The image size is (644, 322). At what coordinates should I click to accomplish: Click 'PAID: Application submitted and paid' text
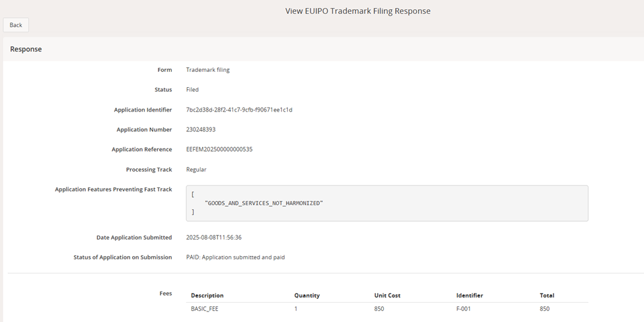235,257
